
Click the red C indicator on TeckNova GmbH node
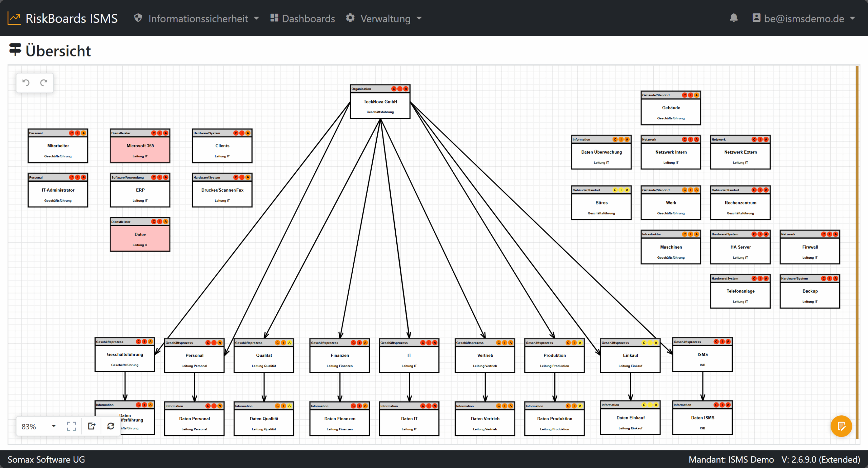point(394,89)
